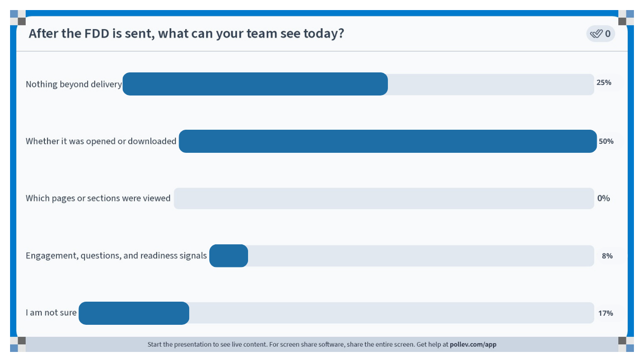The image size is (644, 362).
Task: Open the pollev.com/app help link
Action: coord(473,344)
